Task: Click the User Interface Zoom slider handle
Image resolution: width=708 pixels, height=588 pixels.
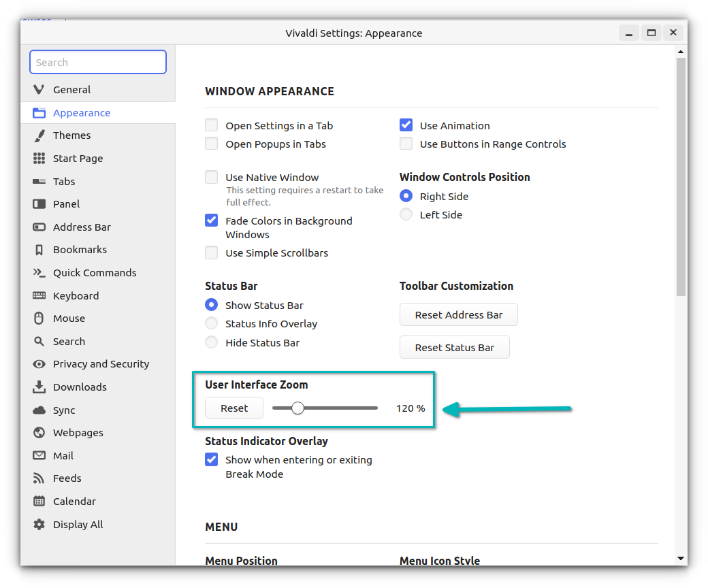Action: coord(297,408)
